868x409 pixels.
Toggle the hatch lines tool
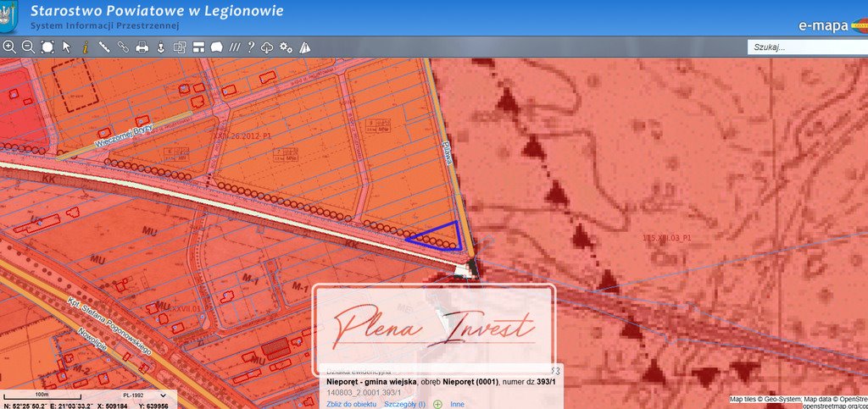tap(235, 47)
